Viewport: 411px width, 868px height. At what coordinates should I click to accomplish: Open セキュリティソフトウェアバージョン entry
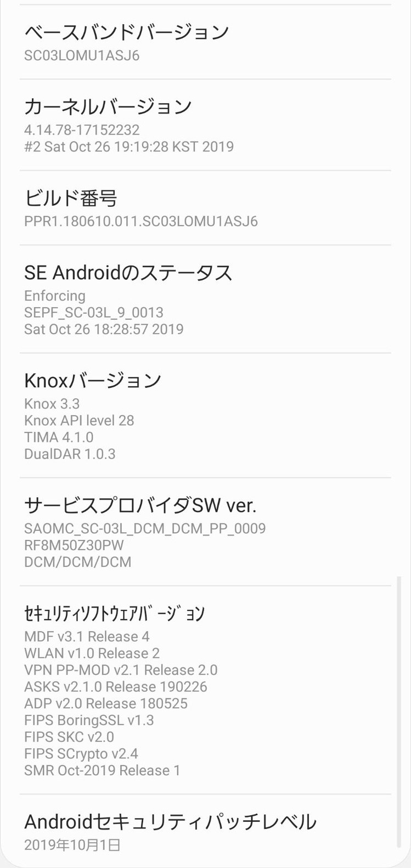[205, 690]
